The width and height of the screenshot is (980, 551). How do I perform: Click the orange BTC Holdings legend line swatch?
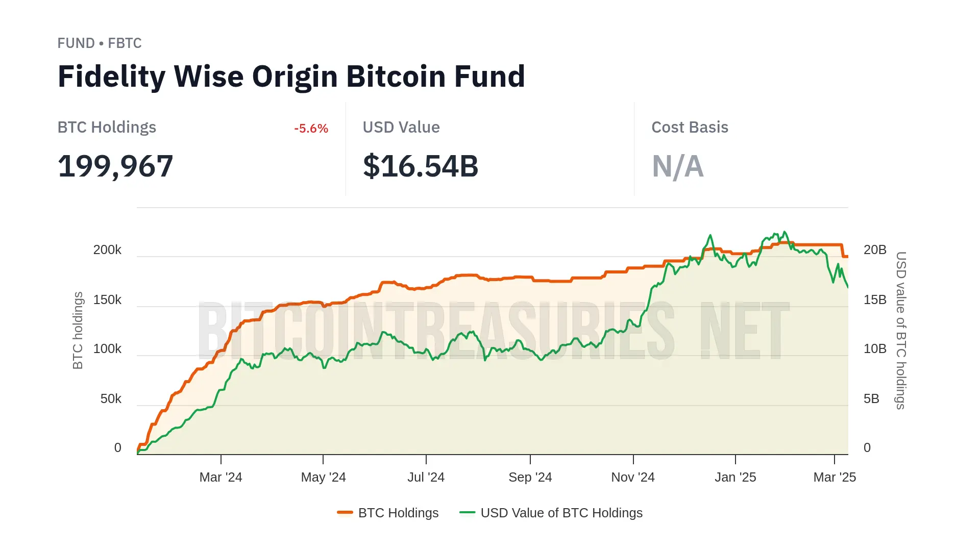[345, 512]
